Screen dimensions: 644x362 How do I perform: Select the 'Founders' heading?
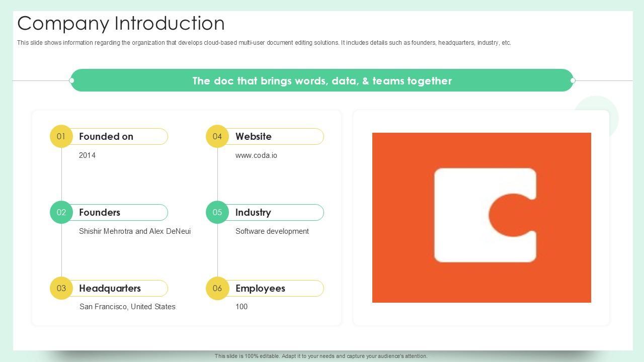[100, 212]
